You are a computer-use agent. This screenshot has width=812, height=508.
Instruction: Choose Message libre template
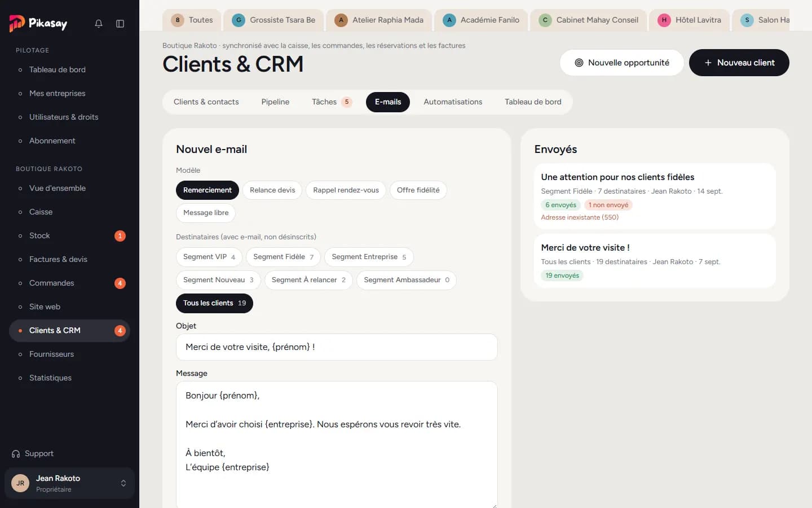[x=206, y=213]
